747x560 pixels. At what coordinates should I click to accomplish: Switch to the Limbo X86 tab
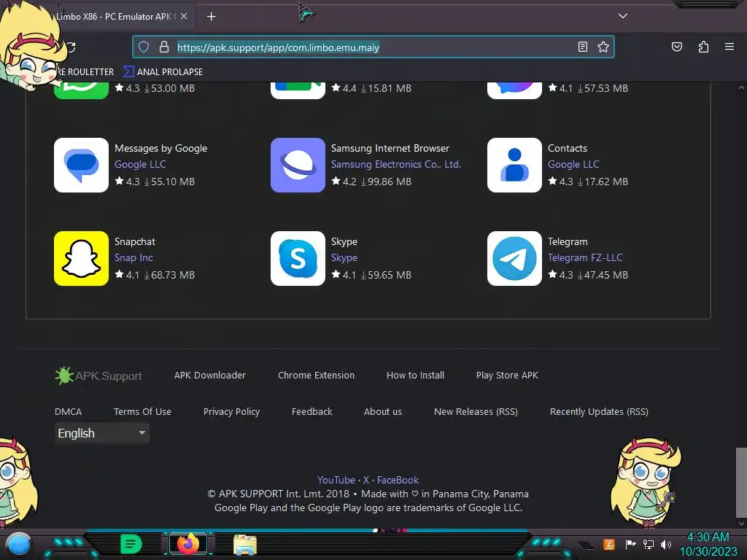(x=115, y=16)
